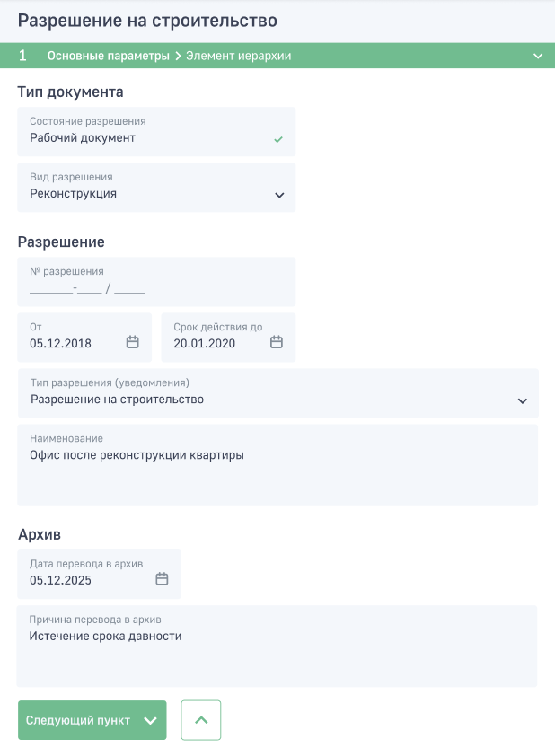555x756 pixels.
Task: Click Причина перевода в архив text area
Action: coord(277,646)
